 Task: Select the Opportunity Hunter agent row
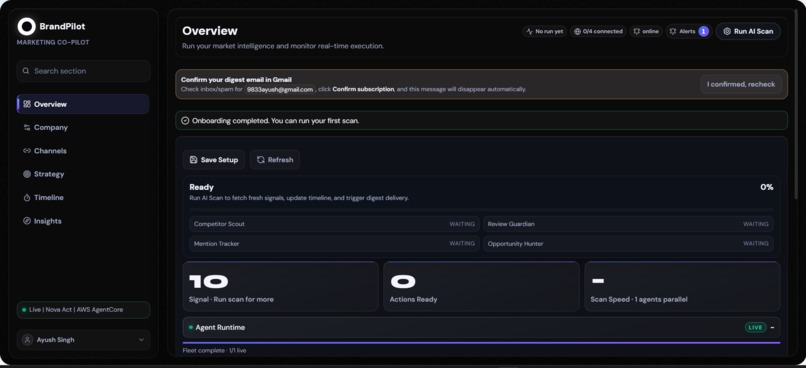(628, 244)
